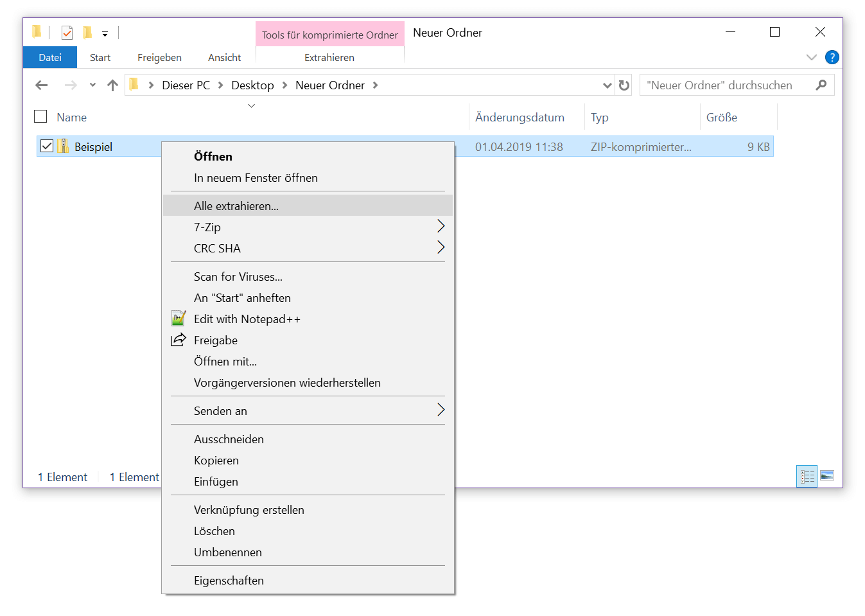Open the Extrahieren tab

tap(329, 57)
